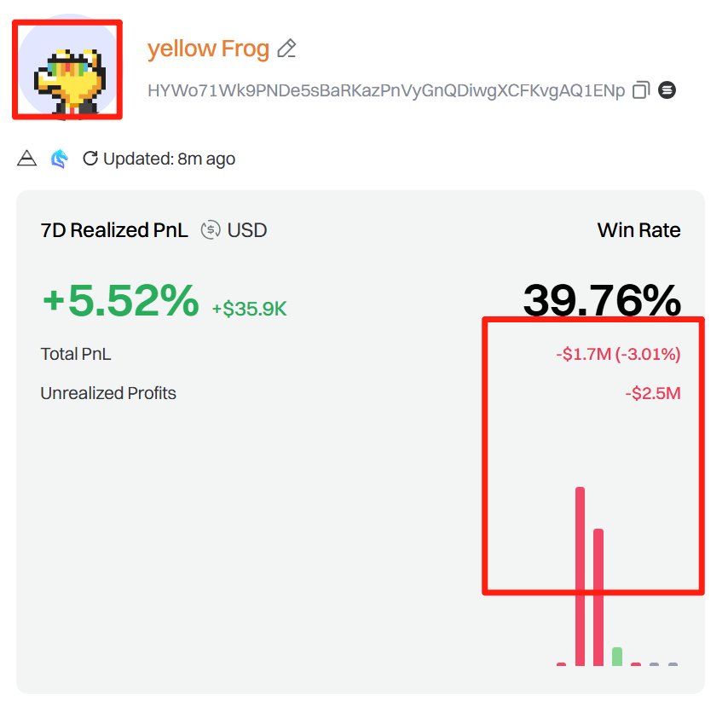
Task: Click the blue dragon badge icon
Action: (58, 159)
